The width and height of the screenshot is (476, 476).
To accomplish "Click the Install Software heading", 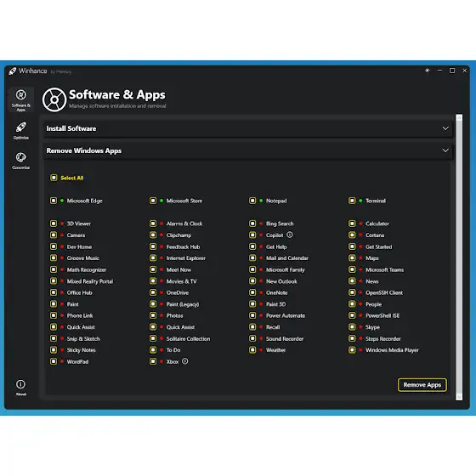I will point(71,128).
